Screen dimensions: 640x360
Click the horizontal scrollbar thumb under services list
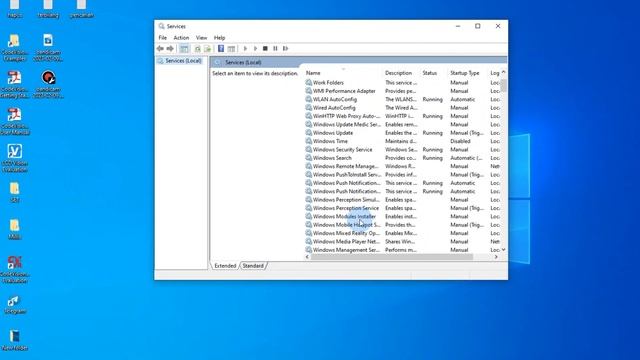tap(392, 257)
